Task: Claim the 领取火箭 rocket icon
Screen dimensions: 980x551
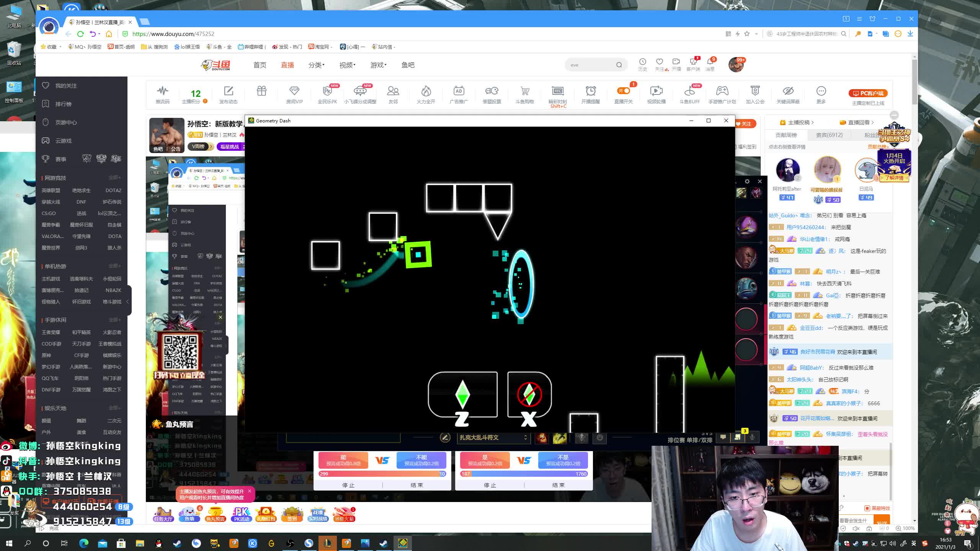Action: pyautogui.click(x=344, y=514)
